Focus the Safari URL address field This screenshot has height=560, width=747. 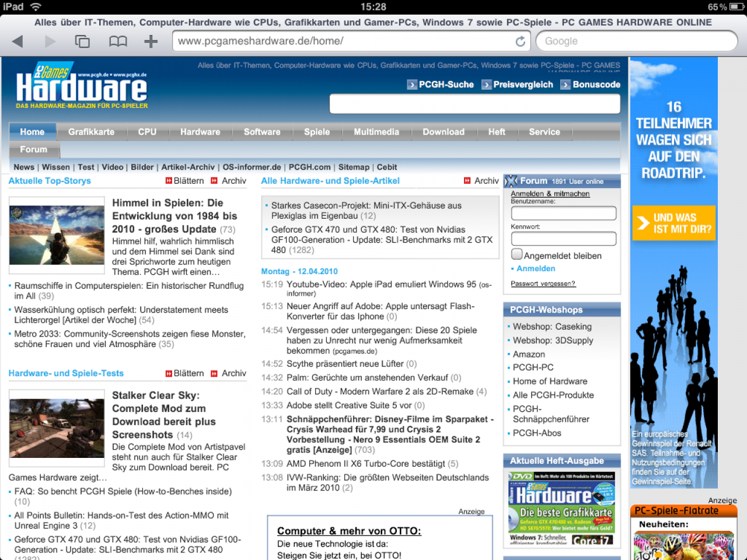[x=344, y=41]
